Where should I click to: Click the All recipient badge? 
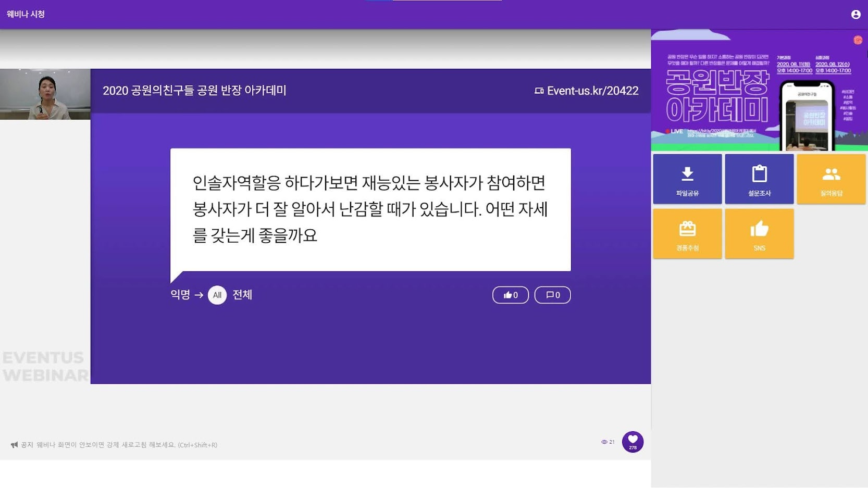tap(217, 295)
